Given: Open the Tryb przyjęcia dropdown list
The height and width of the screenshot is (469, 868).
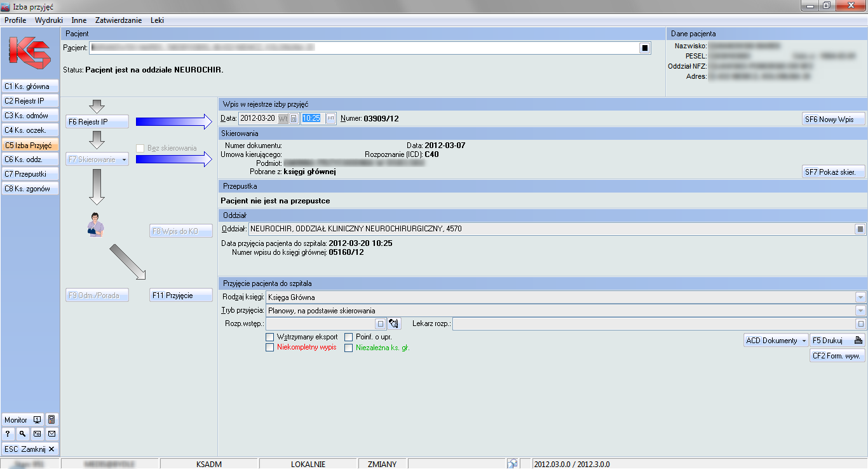Looking at the screenshot, I should 860,311.
